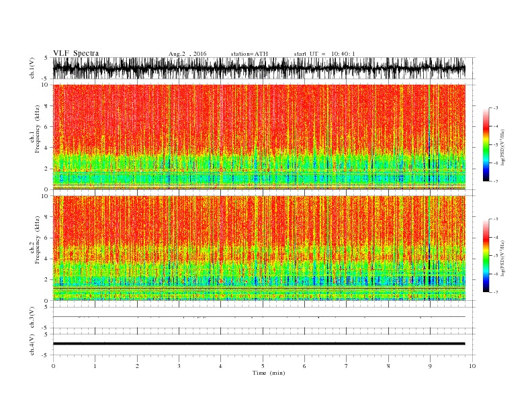This screenshot has width=532, height=411.
Task: Click the ch.3 flat signal line
Action: tap(259, 317)
